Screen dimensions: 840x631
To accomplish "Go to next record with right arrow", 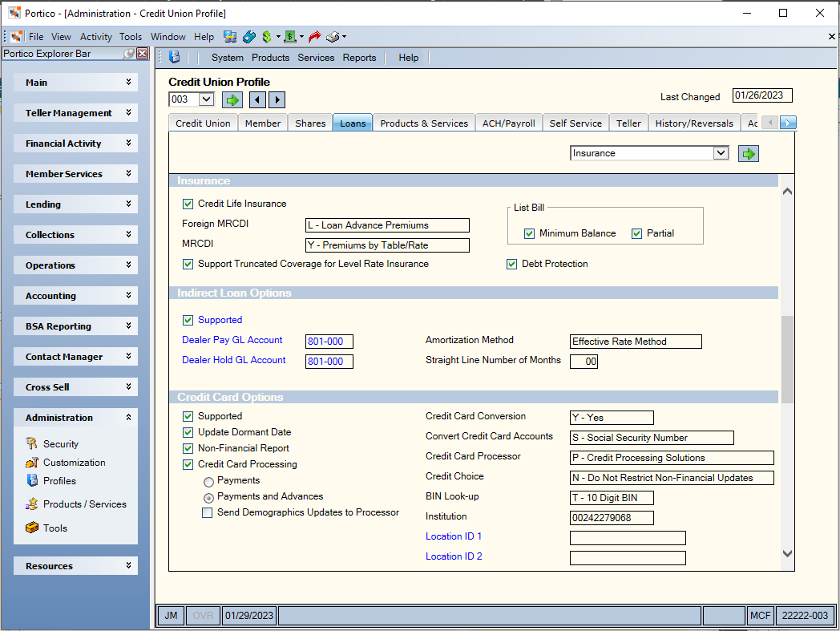I will click(277, 99).
